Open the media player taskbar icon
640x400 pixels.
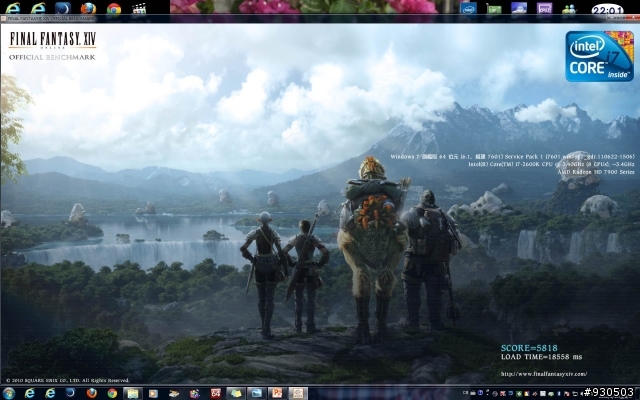[153, 393]
